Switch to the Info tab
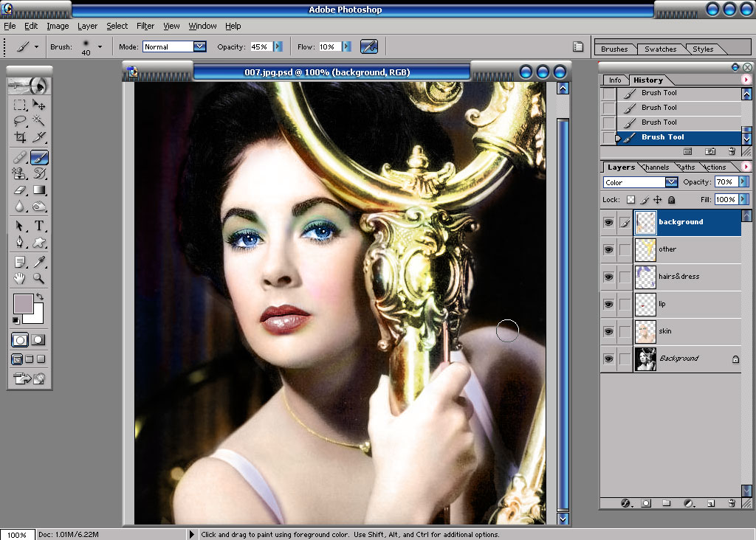The width and height of the screenshot is (756, 540). 615,80
